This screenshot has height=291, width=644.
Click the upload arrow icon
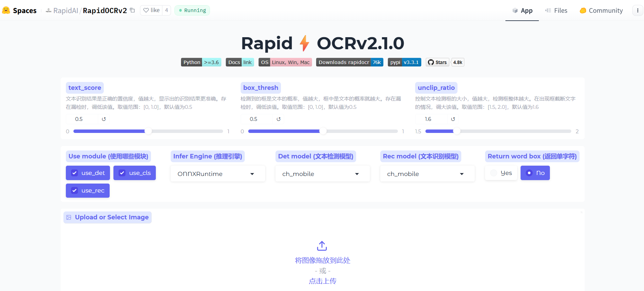pyautogui.click(x=322, y=246)
